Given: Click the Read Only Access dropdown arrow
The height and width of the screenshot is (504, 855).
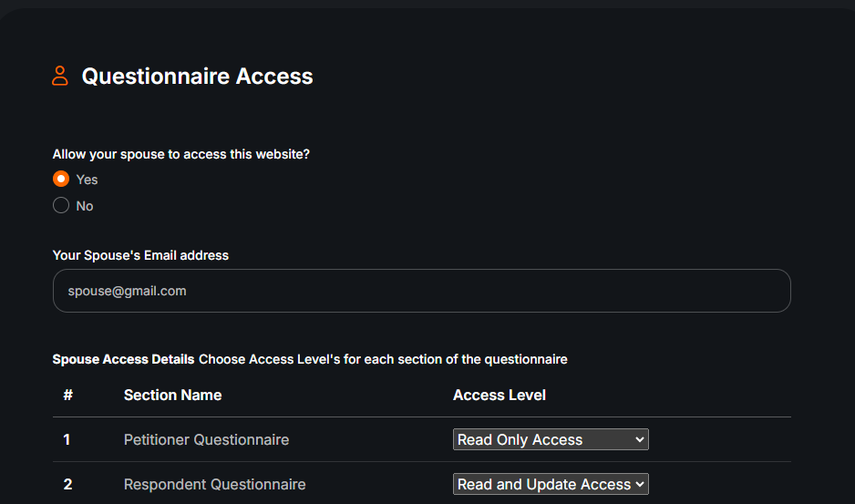Looking at the screenshot, I should pos(640,439).
